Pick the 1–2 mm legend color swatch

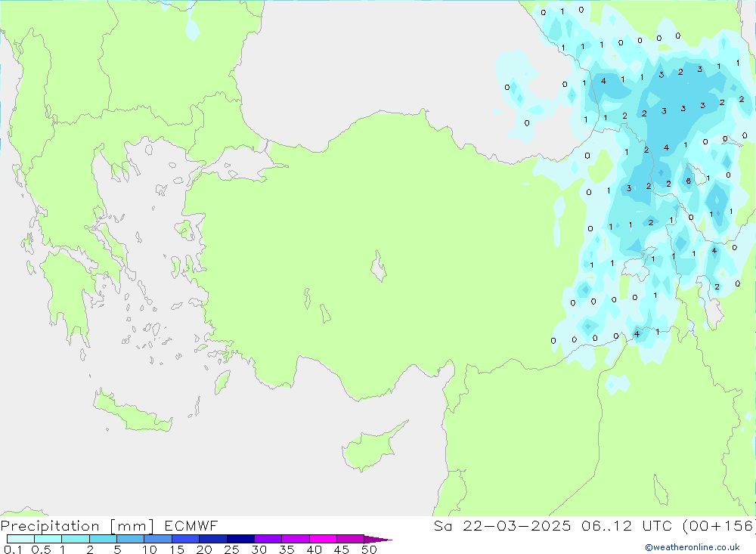[x=76, y=539]
